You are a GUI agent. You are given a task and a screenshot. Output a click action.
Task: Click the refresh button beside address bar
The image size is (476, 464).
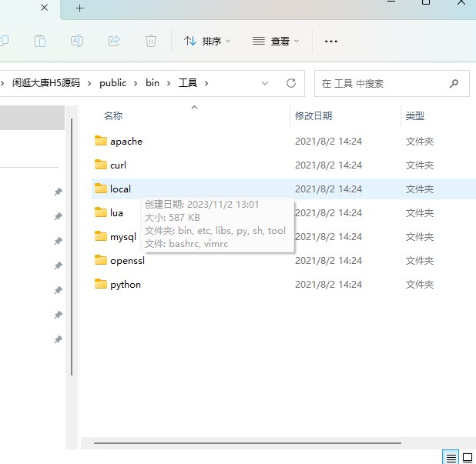click(x=291, y=83)
